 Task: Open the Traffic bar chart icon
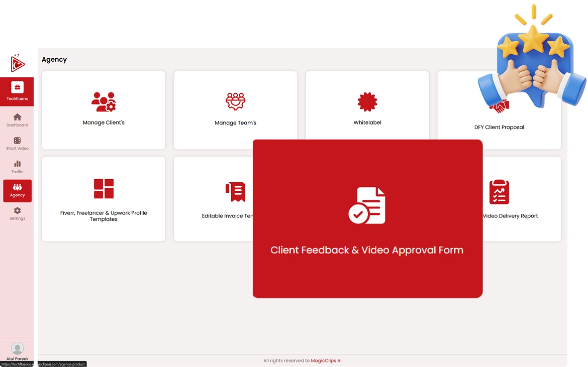coord(17,164)
